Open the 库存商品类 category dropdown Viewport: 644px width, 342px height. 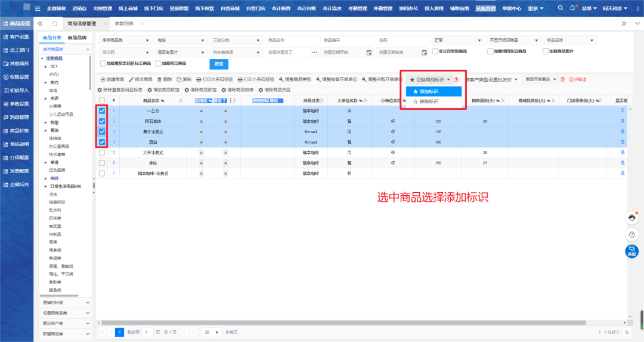point(124,40)
